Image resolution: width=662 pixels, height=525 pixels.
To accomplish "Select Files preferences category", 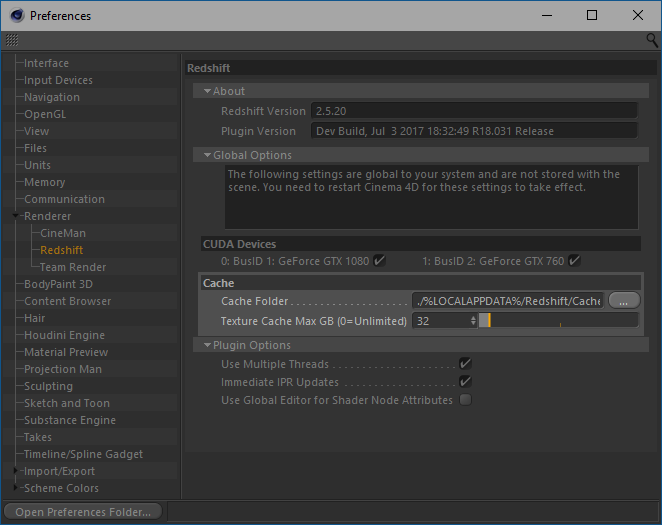I will click(x=35, y=148).
